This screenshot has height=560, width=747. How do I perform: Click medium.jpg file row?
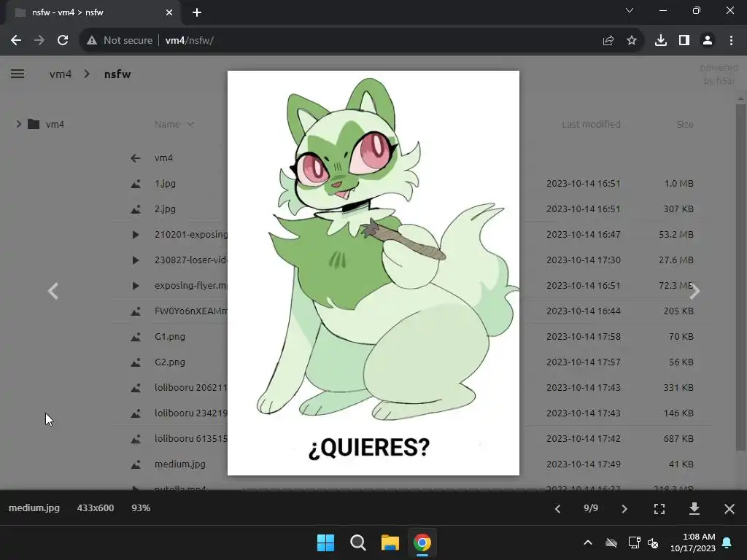coord(180,464)
